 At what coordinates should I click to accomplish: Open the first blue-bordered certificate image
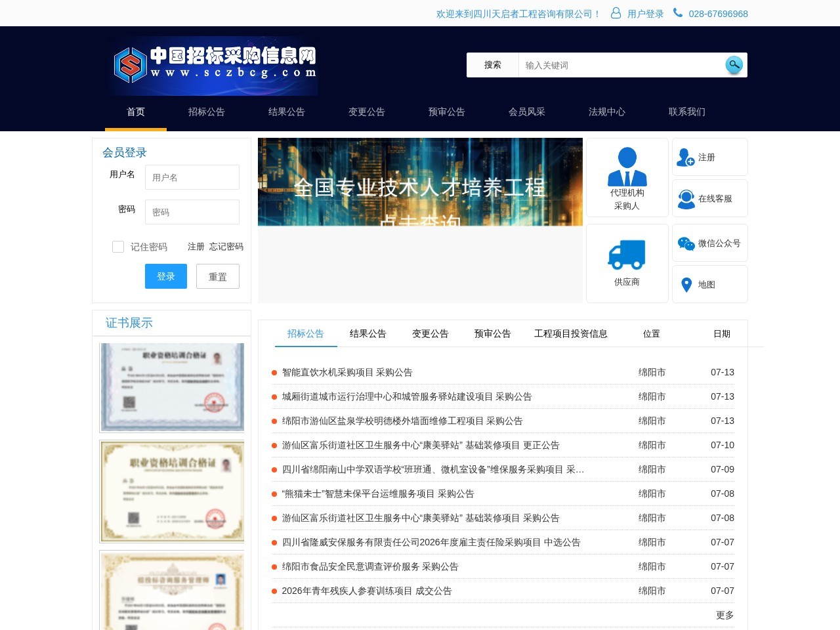tap(172, 387)
